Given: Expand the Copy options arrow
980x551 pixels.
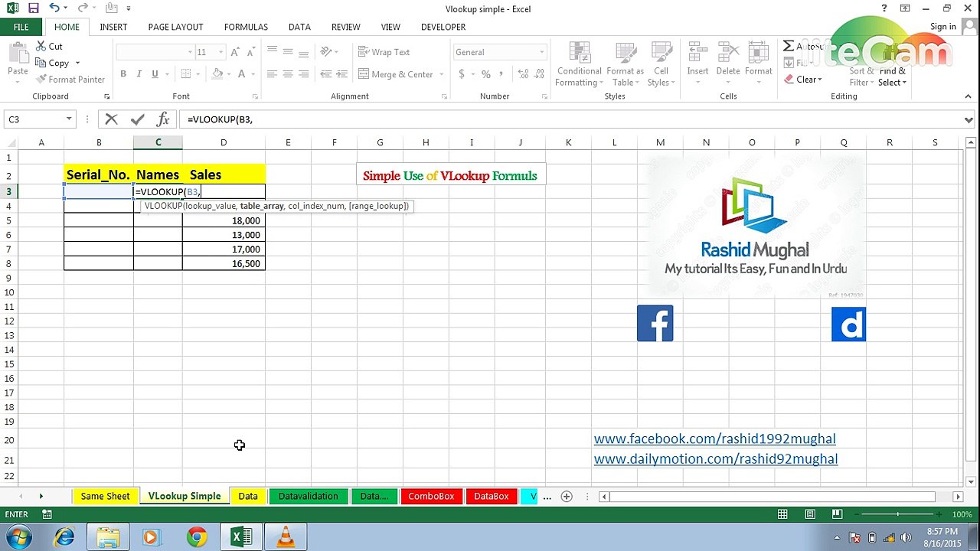Looking at the screenshot, I should 77,64.
